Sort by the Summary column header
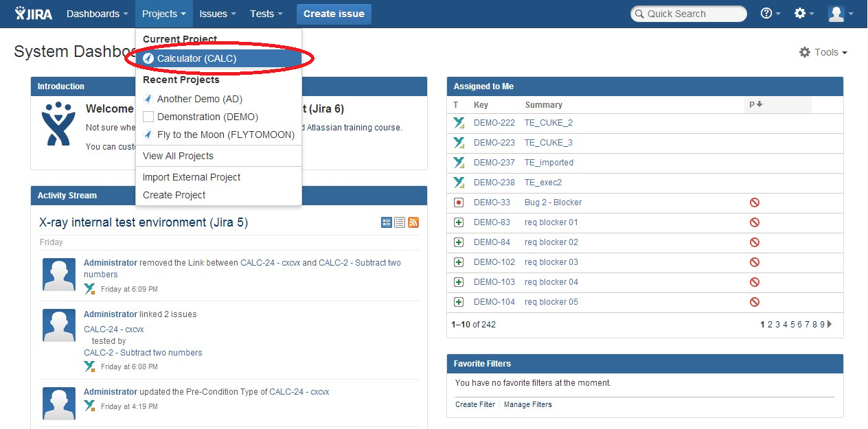The image size is (868, 429). (544, 105)
